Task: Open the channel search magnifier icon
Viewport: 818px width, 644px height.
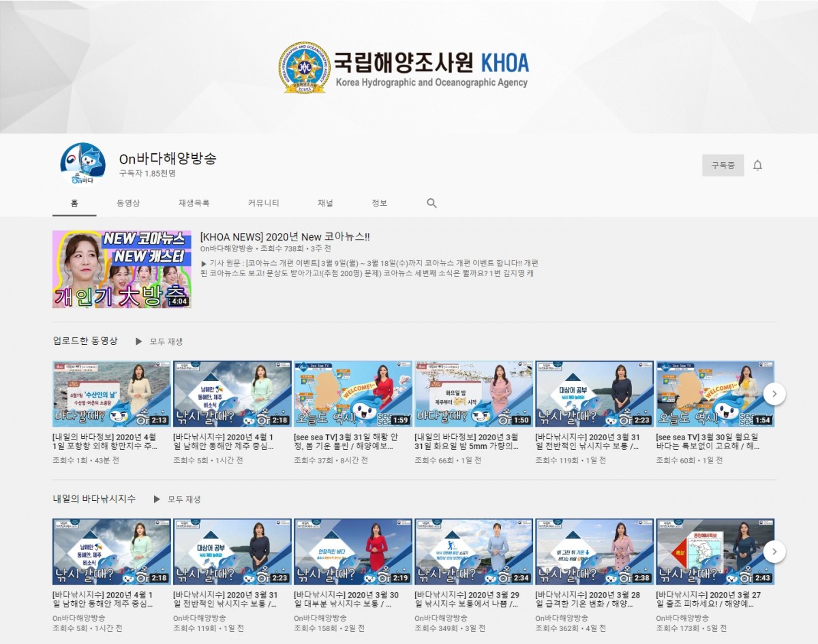Action: (431, 203)
